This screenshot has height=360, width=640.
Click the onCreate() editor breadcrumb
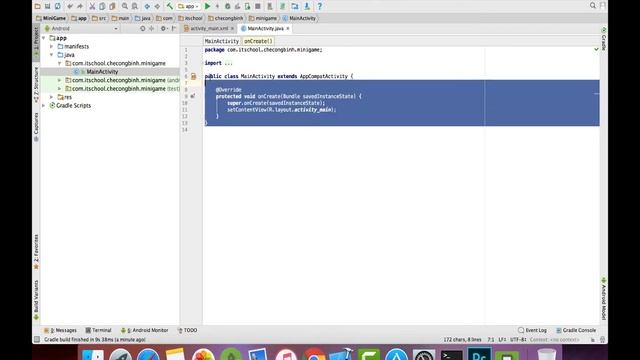(x=258, y=41)
